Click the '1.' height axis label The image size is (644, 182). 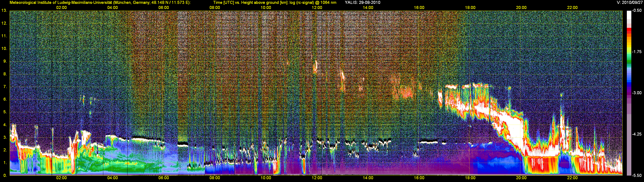coord(5,163)
